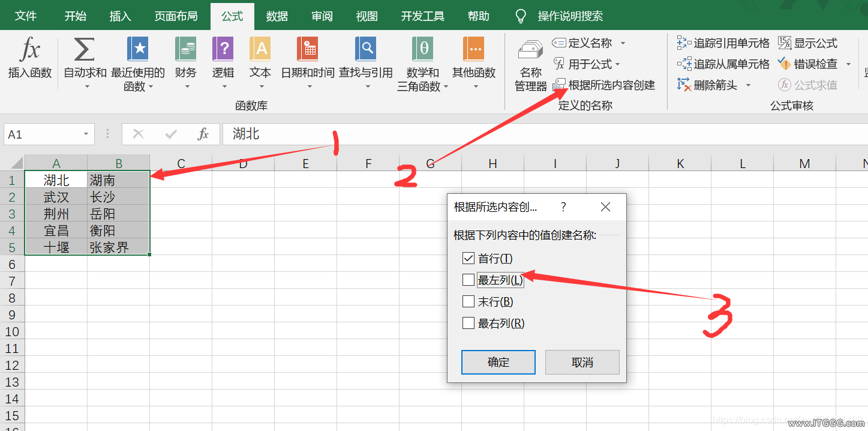
Task: Uncheck the 首行(T) checkbox
Action: pyautogui.click(x=468, y=259)
